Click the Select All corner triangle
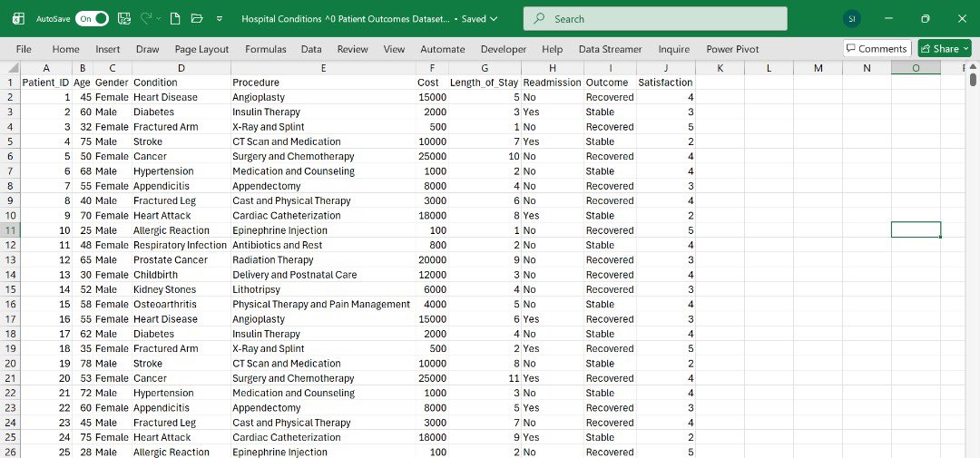 (x=10, y=68)
